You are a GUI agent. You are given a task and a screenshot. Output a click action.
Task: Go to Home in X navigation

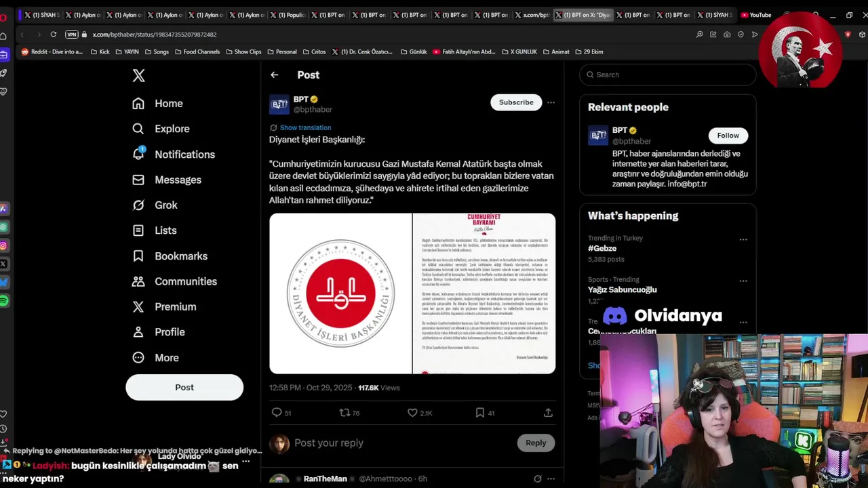pos(158,104)
